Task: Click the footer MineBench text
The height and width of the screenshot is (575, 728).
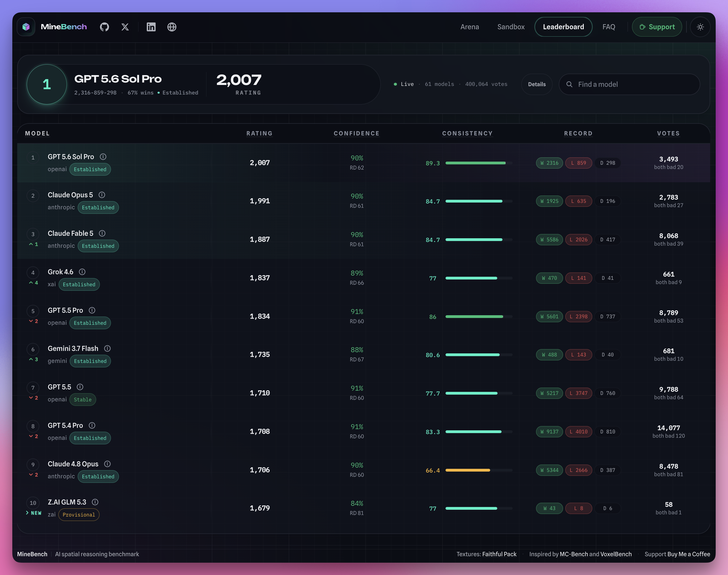Action: [x=32, y=554]
